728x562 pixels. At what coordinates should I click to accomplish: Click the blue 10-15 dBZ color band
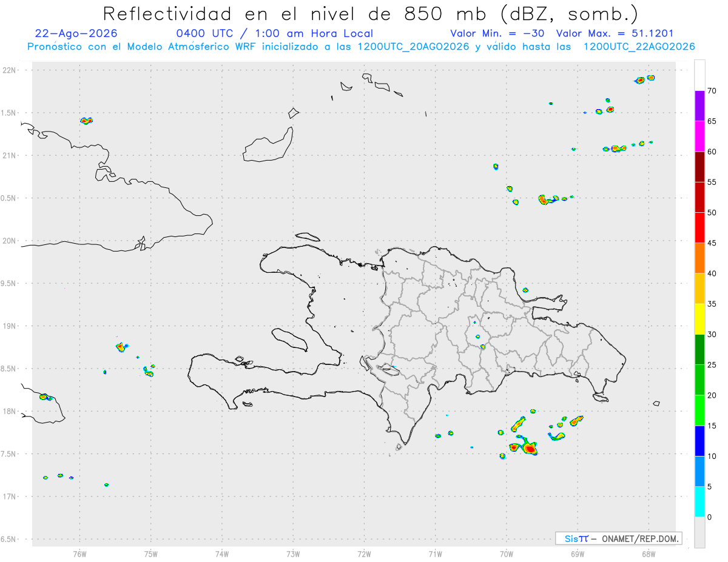699,441
